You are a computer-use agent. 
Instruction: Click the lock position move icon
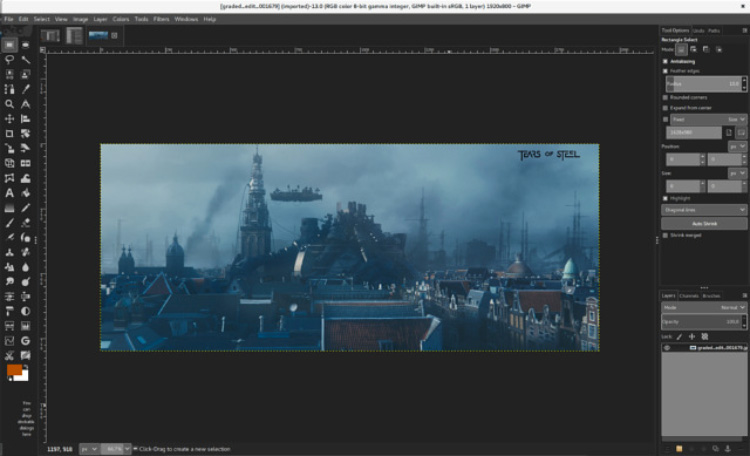tap(690, 335)
